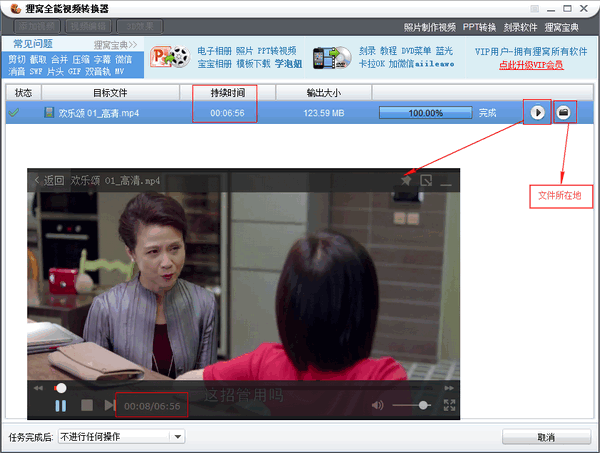
Task: Click the 教程 link
Action: [388, 51]
